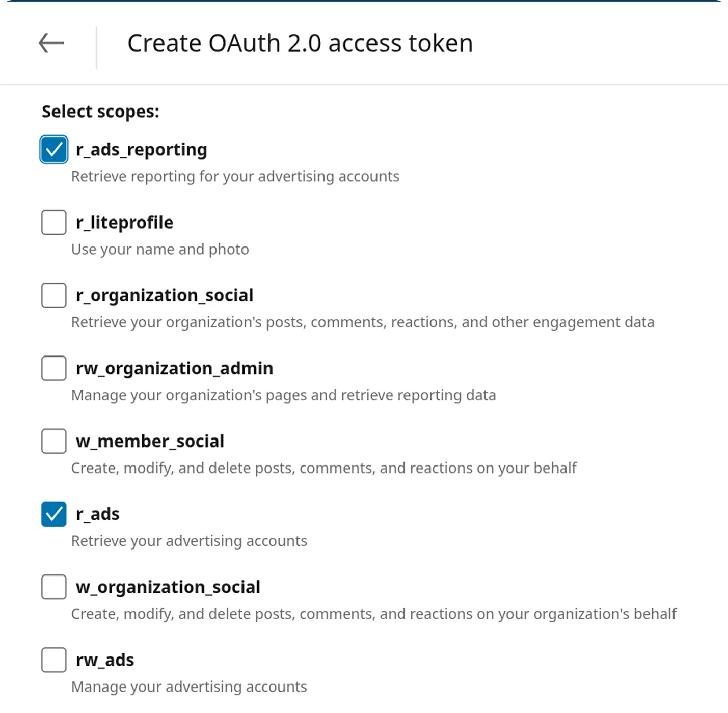Tick the r_organization_social checkbox

[x=54, y=295]
